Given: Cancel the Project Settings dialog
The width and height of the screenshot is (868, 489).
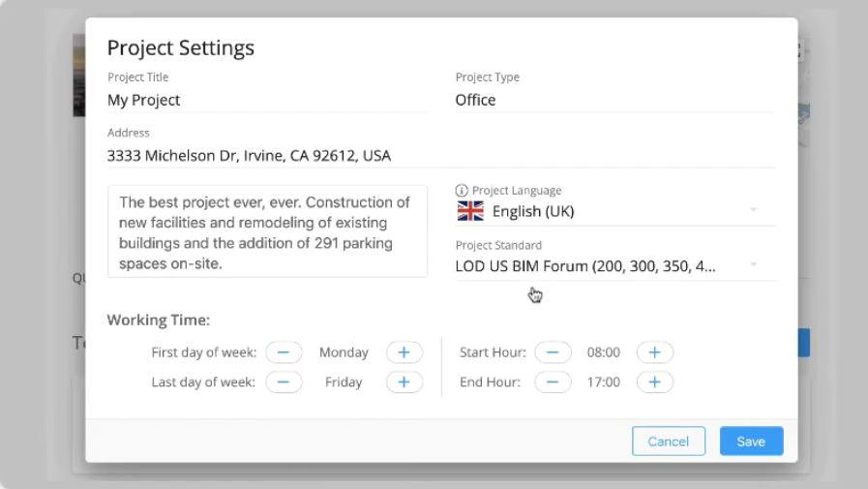Looking at the screenshot, I should click(x=668, y=442).
